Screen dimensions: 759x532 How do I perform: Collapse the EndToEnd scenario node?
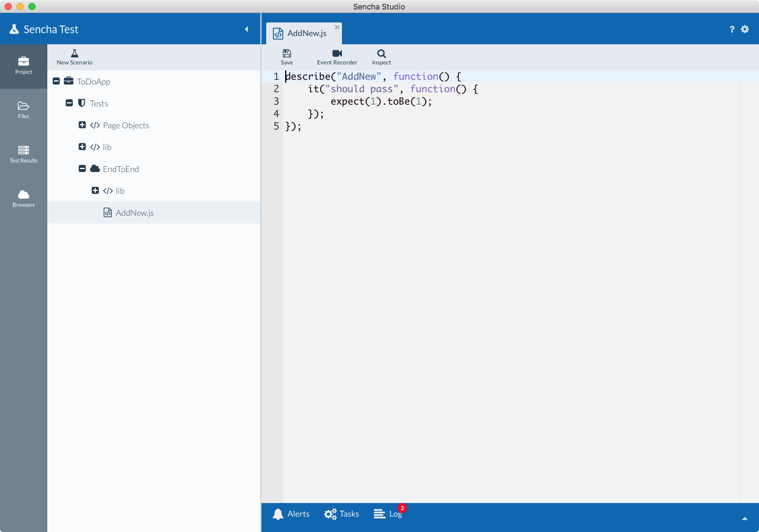click(82, 169)
